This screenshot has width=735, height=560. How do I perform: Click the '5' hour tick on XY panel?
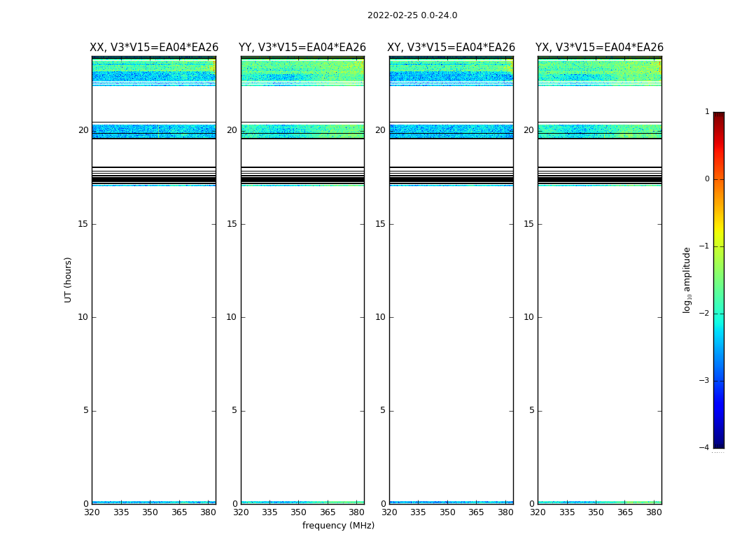383,410
